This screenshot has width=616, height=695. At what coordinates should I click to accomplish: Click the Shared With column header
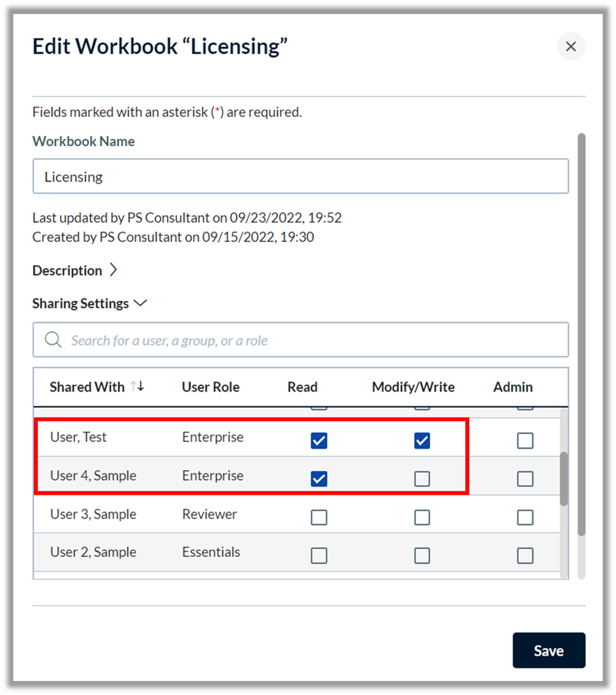click(x=87, y=387)
